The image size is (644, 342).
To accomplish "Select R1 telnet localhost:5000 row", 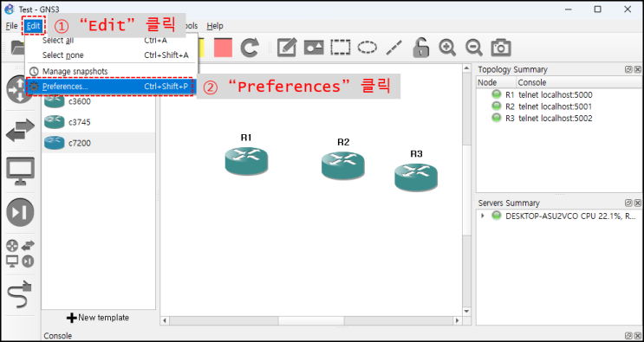I will 558,94.
